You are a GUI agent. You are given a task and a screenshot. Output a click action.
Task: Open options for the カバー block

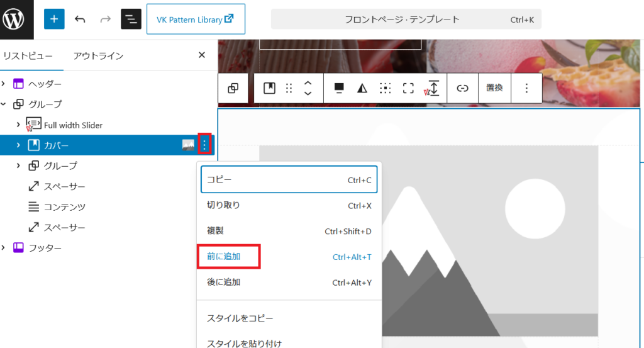coord(204,145)
